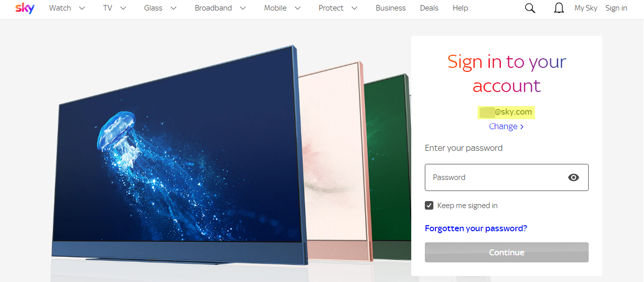Click Forgotten your password? link
Image resolution: width=644 pixels, height=282 pixels.
pyautogui.click(x=476, y=228)
